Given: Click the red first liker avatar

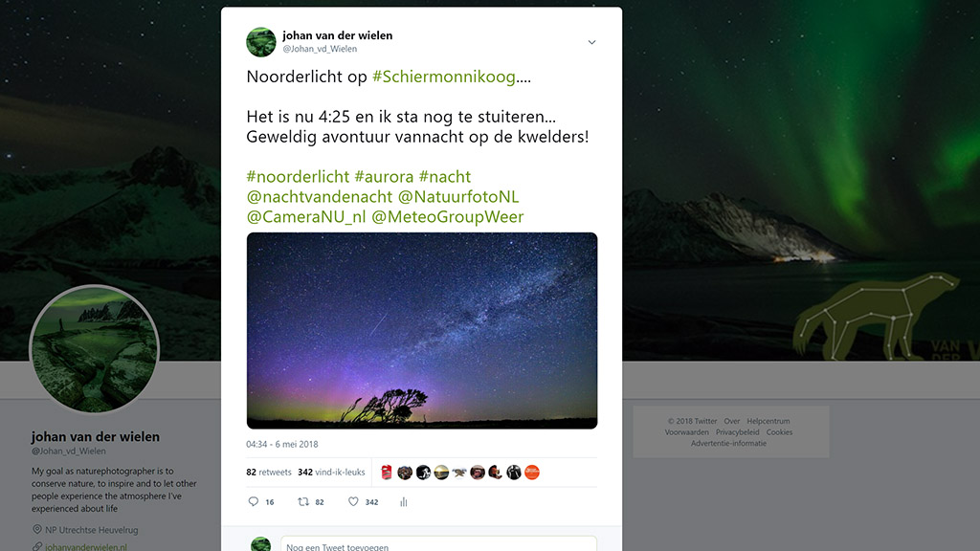Looking at the screenshot, I should pyautogui.click(x=387, y=473).
